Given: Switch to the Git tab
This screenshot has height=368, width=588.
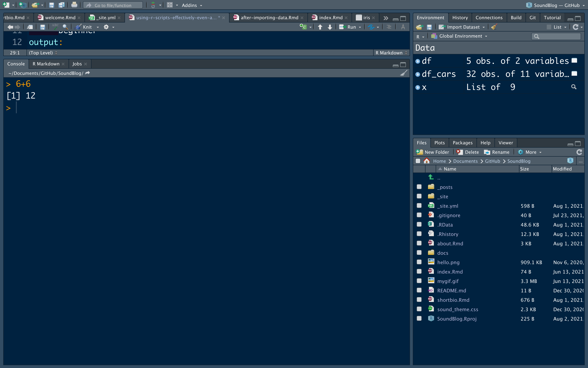Looking at the screenshot, I should coord(533,18).
